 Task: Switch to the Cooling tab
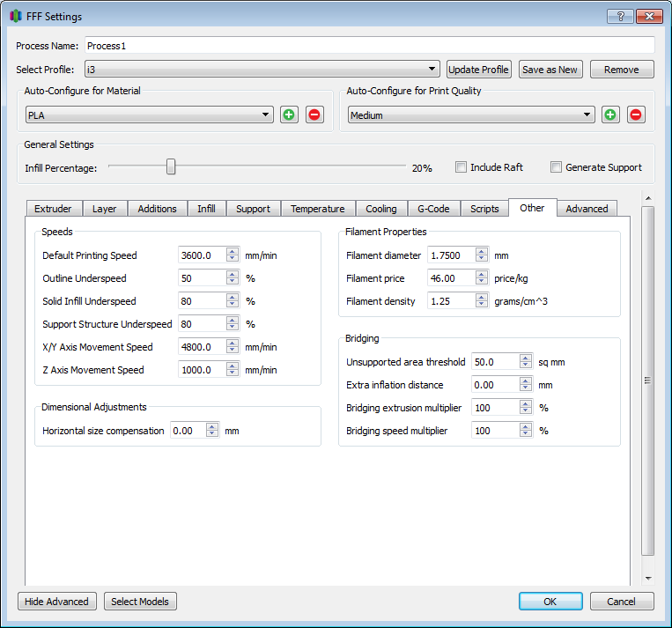coord(381,209)
